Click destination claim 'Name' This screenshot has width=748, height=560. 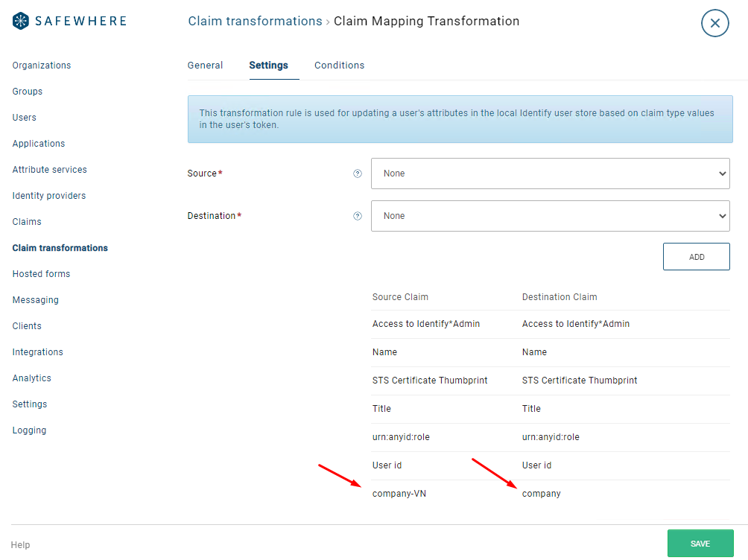[x=534, y=352]
